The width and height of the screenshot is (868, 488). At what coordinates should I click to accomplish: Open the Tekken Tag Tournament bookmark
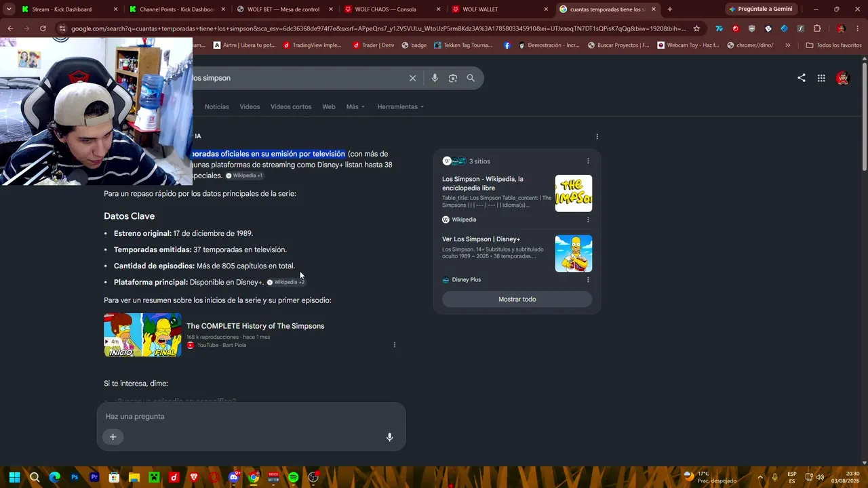click(x=462, y=45)
